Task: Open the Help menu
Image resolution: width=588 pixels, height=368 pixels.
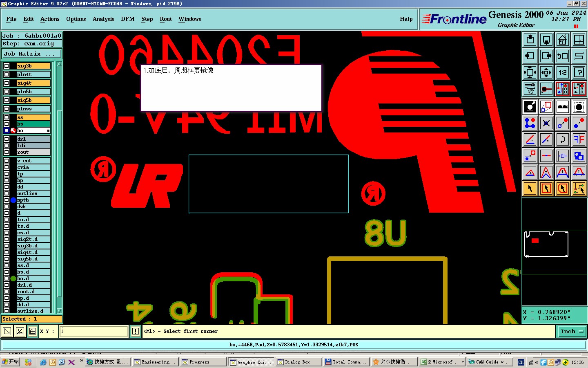Action: (406, 19)
